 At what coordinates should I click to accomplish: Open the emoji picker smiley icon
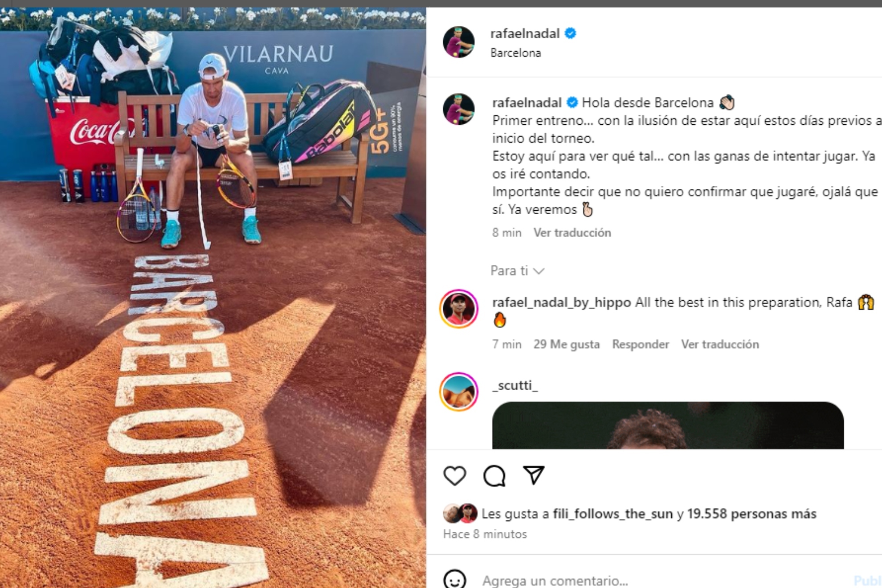(455, 580)
